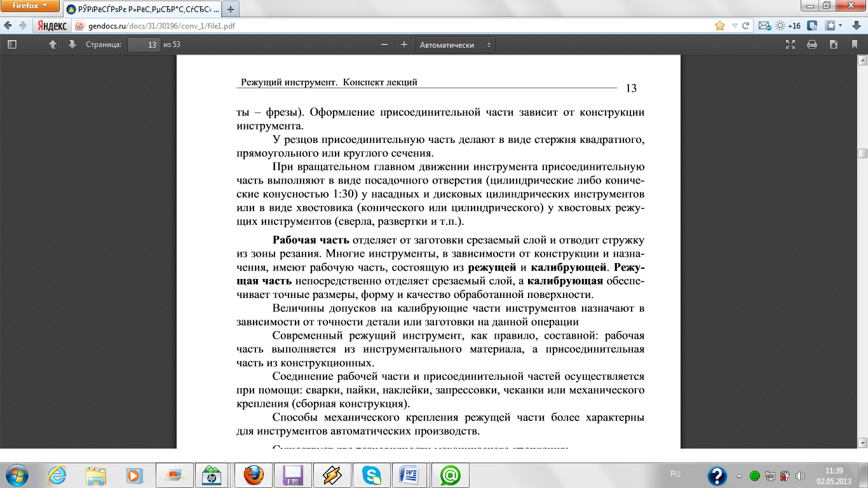Screen dimensions: 868x488
Task: Open the floppy disk taskbar application
Action: click(x=293, y=475)
